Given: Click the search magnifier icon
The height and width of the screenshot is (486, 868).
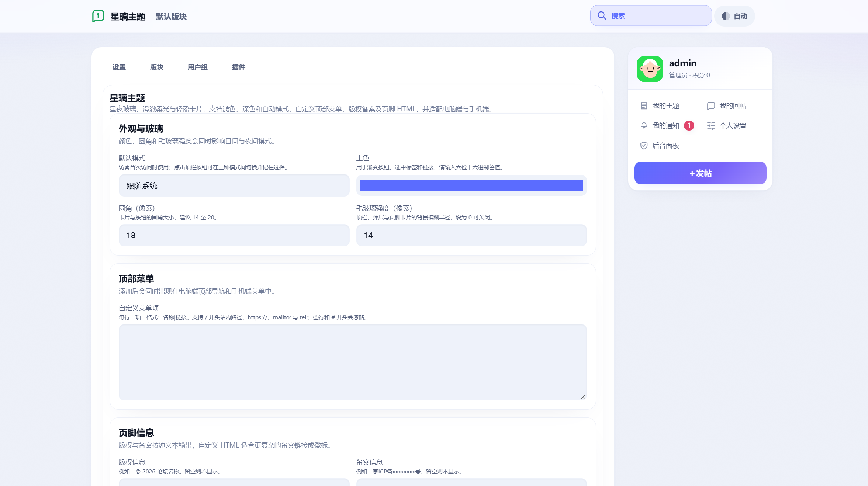Looking at the screenshot, I should pos(602,15).
